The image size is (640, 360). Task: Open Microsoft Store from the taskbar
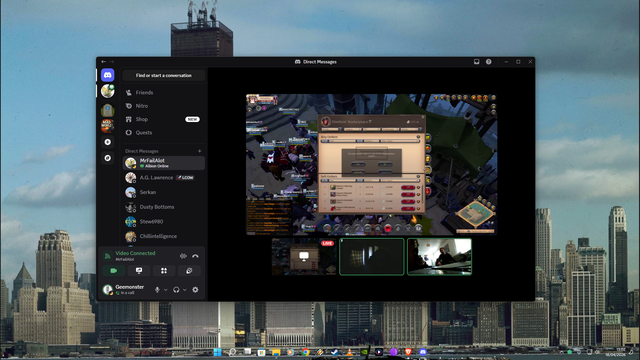tap(262, 352)
